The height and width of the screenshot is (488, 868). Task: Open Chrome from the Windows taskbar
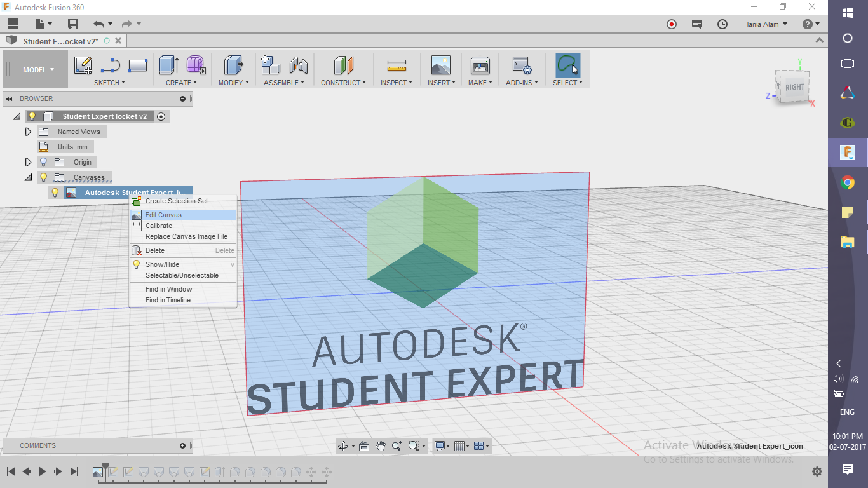pyautogui.click(x=847, y=183)
